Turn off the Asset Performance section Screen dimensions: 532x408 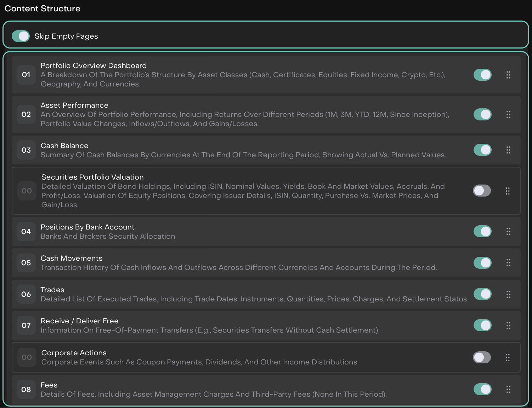coord(482,114)
